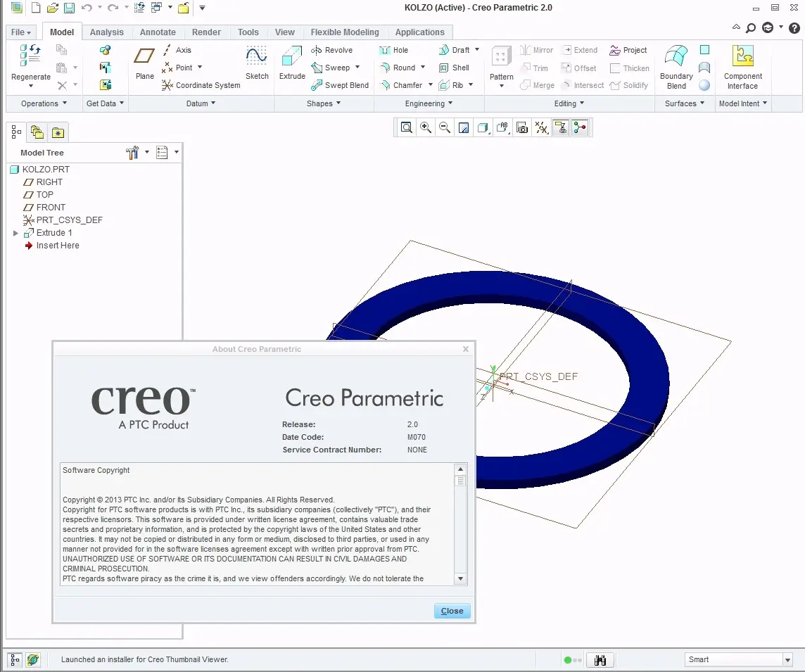Open the Creo help icon
This screenshot has width=805, height=672.
tap(794, 27)
